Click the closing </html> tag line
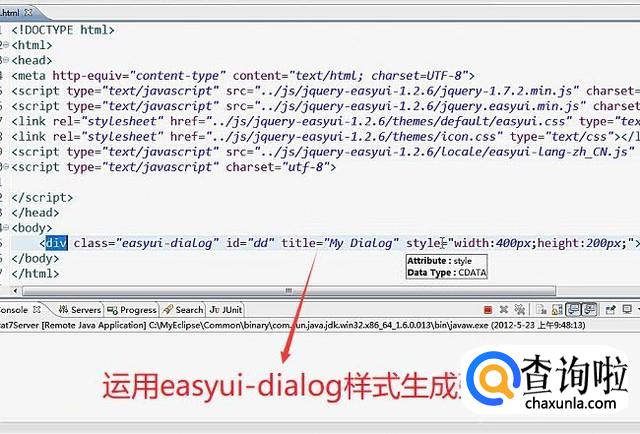The height and width of the screenshot is (434, 640). (x=35, y=274)
